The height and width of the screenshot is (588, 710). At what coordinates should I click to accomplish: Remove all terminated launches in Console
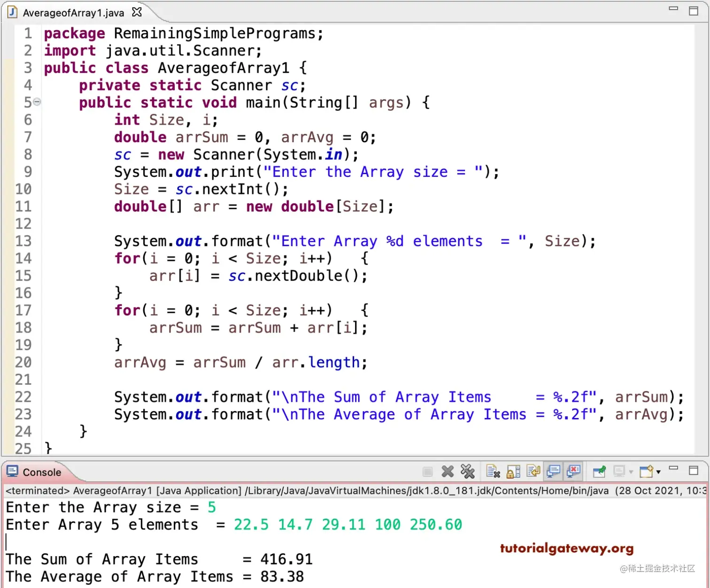pyautogui.click(x=468, y=471)
